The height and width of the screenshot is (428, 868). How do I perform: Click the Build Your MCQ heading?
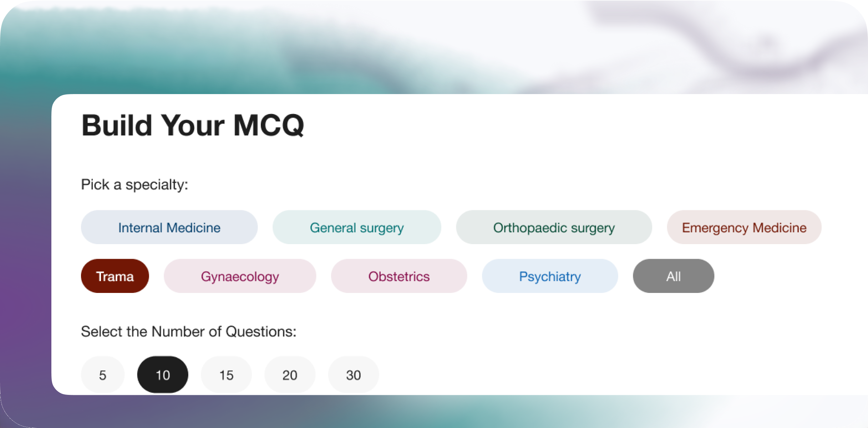(x=193, y=125)
